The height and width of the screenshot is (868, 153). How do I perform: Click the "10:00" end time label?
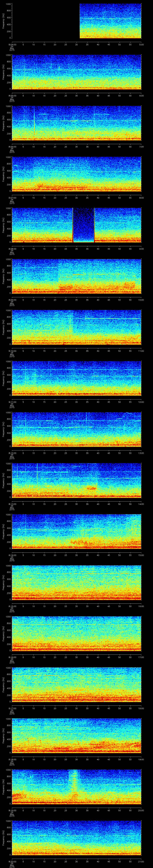141,300
